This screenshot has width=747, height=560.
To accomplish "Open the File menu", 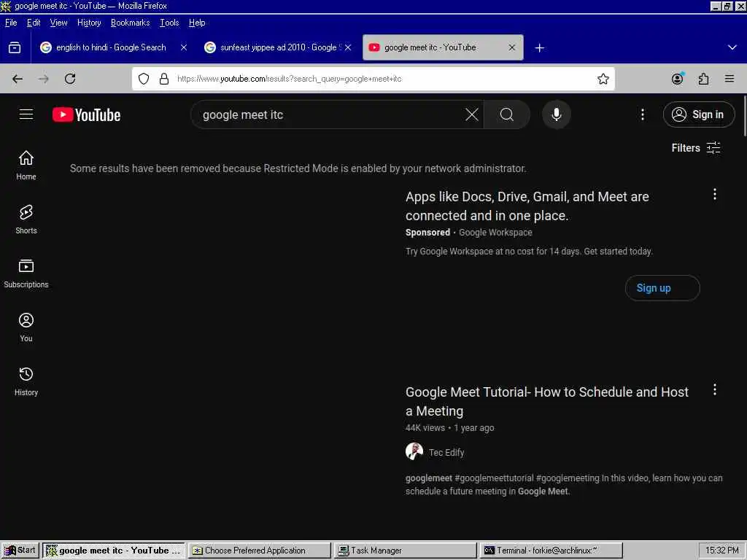I will [x=11, y=23].
